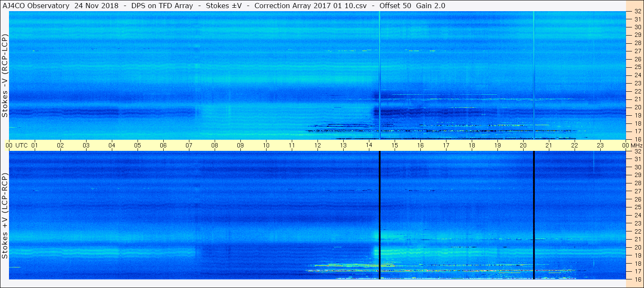644x288 pixels.
Task: Select hour "23" on the UTC time axis
Action: point(600,145)
